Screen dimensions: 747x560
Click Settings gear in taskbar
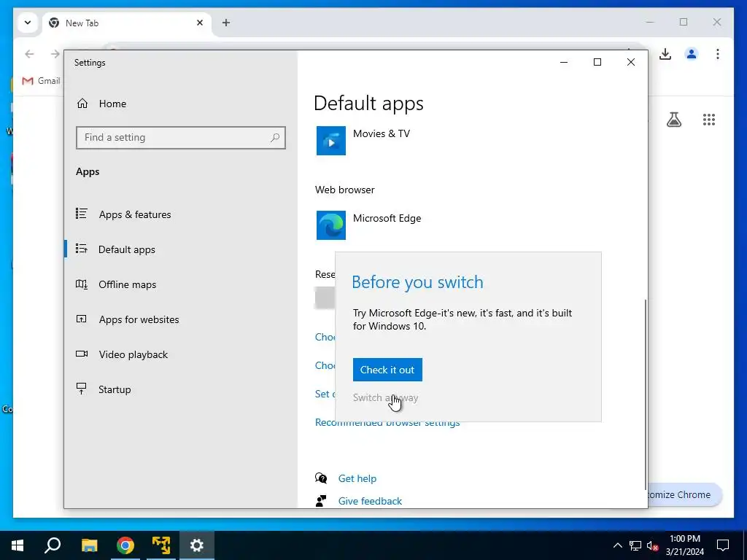pos(197,545)
